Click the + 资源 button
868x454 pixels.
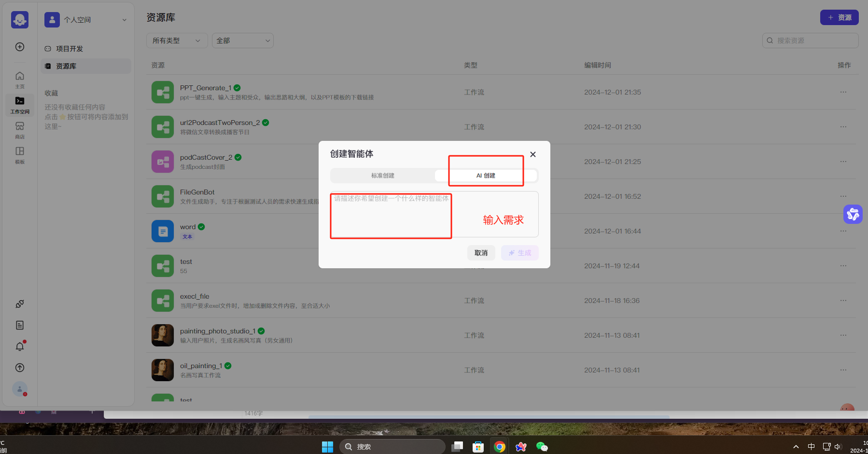pyautogui.click(x=840, y=17)
